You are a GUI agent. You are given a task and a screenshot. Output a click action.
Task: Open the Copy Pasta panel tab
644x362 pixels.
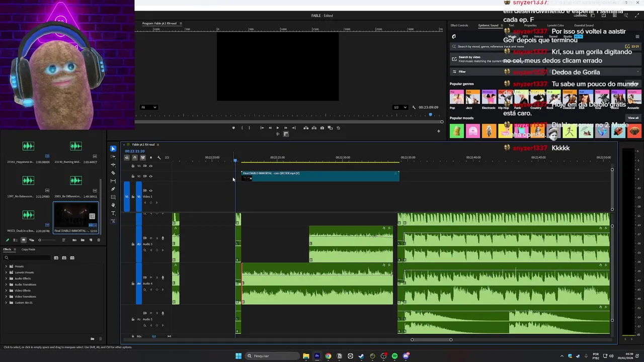[x=28, y=249]
